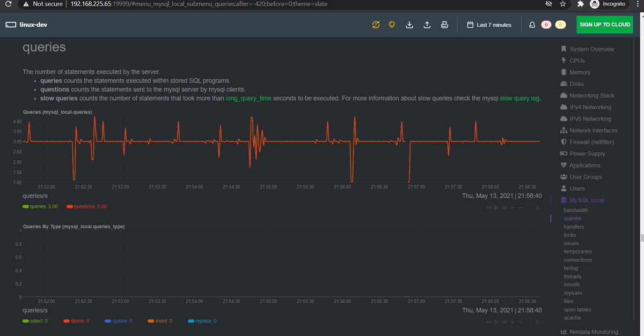Open the print dashboard icon
The height and width of the screenshot is (336, 644).
tap(444, 24)
